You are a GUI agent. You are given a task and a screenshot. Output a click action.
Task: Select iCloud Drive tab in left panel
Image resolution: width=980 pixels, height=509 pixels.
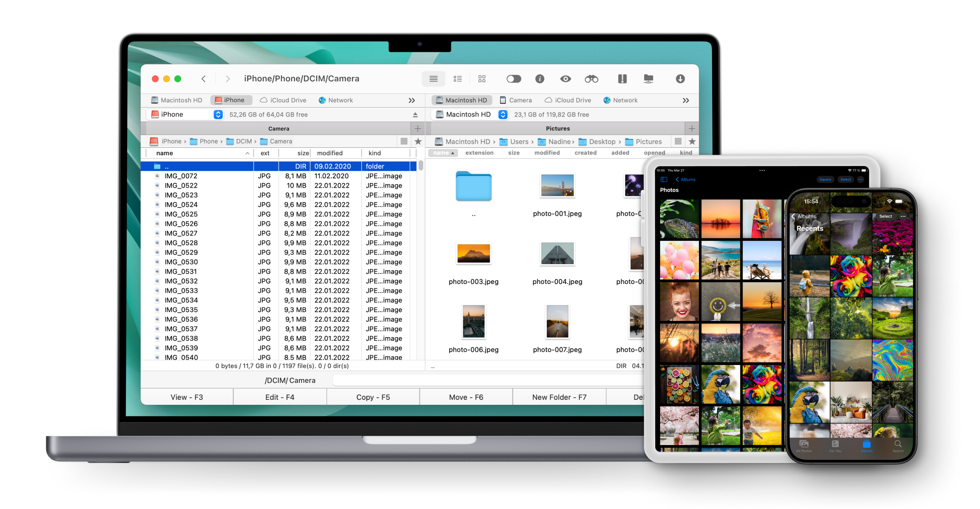coord(283,100)
